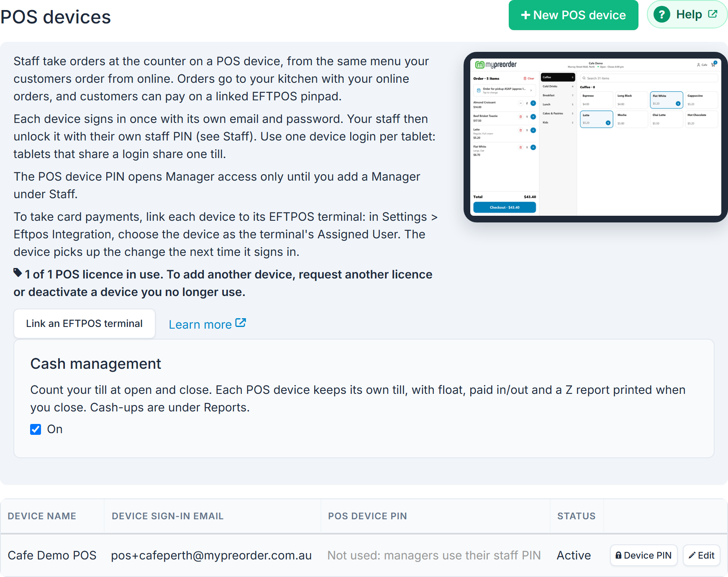Screen dimensions: 728x577
Task: Toggle the Cash management On checkbox
Action: (x=36, y=429)
